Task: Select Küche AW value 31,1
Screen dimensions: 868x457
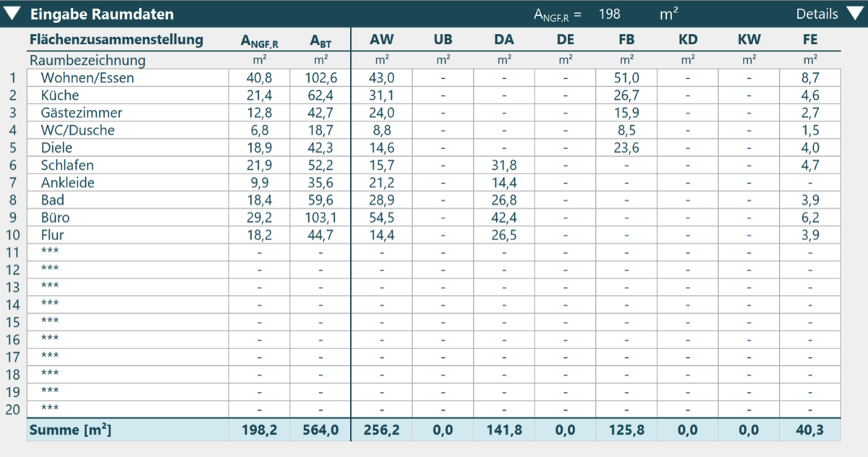Action: (x=381, y=95)
